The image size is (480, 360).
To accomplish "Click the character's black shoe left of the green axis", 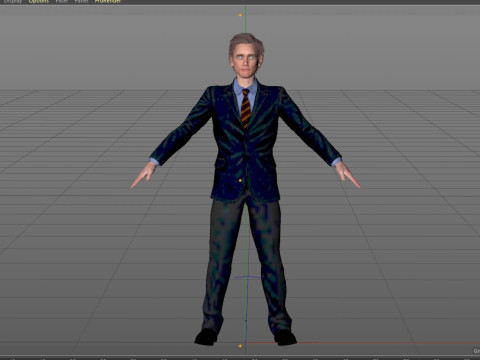I will click(206, 337).
